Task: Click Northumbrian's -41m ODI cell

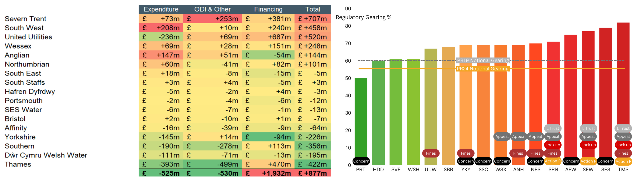Action: click(x=212, y=64)
